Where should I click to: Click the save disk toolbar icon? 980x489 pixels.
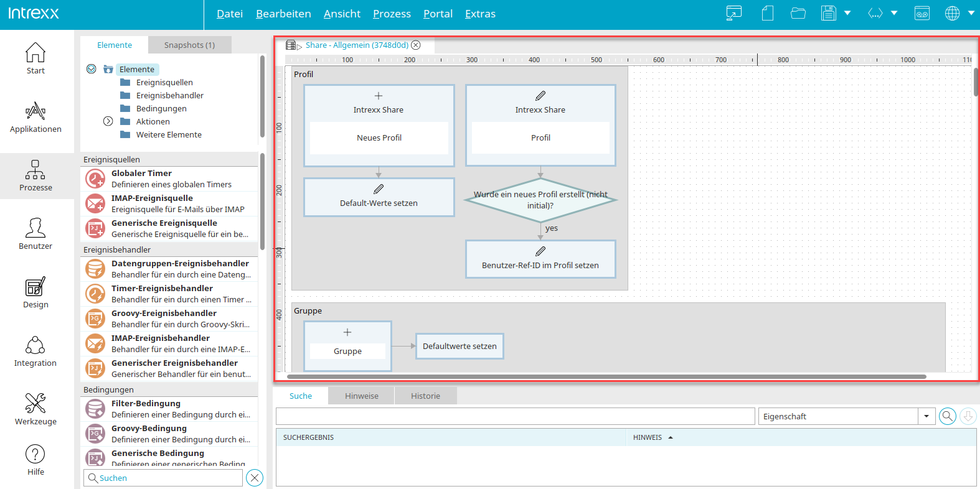pos(829,13)
